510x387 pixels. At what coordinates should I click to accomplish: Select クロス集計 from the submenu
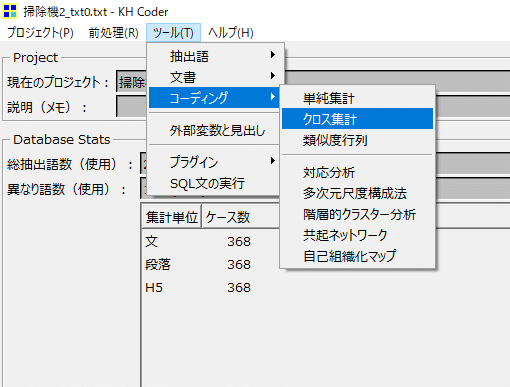coord(357,119)
